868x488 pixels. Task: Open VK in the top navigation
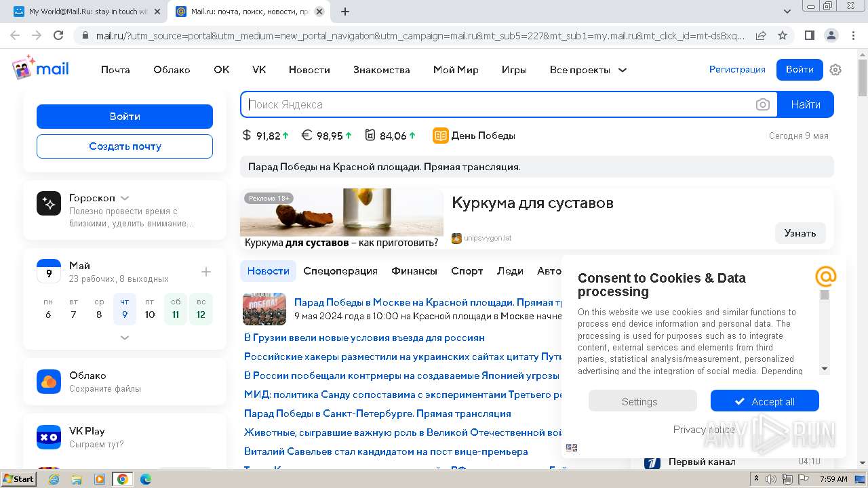(x=259, y=70)
